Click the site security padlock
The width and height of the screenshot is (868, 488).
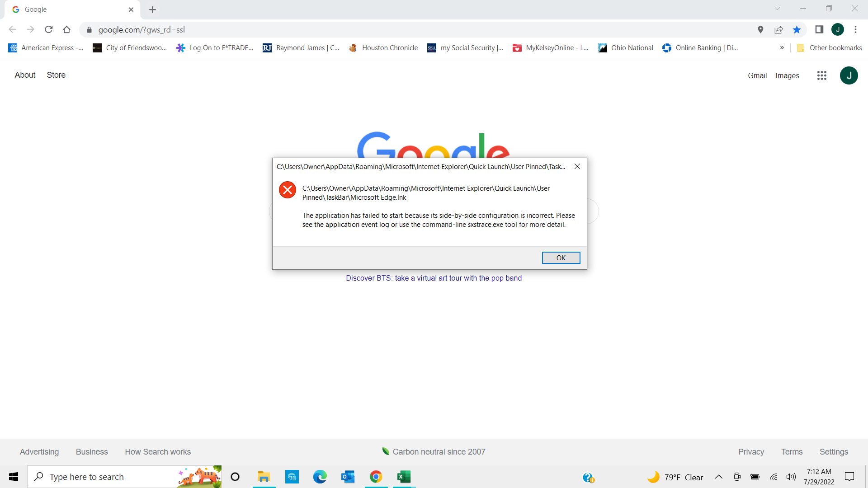(x=89, y=30)
